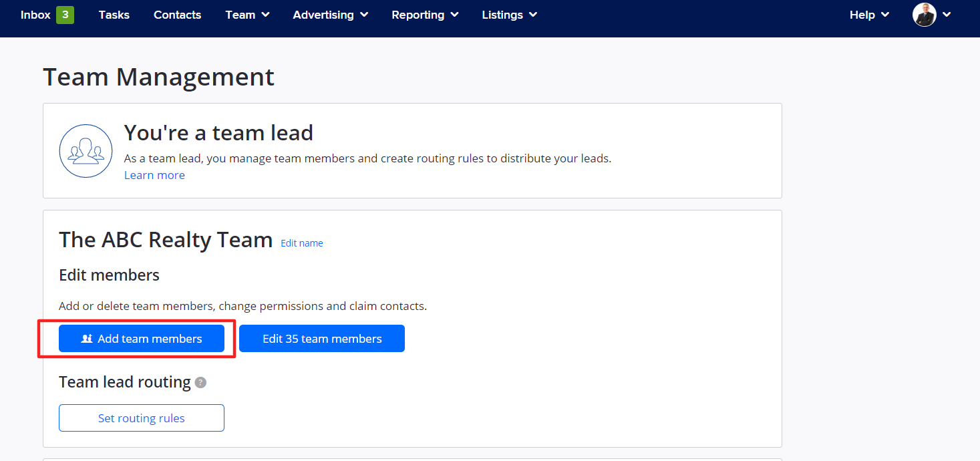The image size is (980, 461).
Task: Click the green unread count badge
Action: 65,15
